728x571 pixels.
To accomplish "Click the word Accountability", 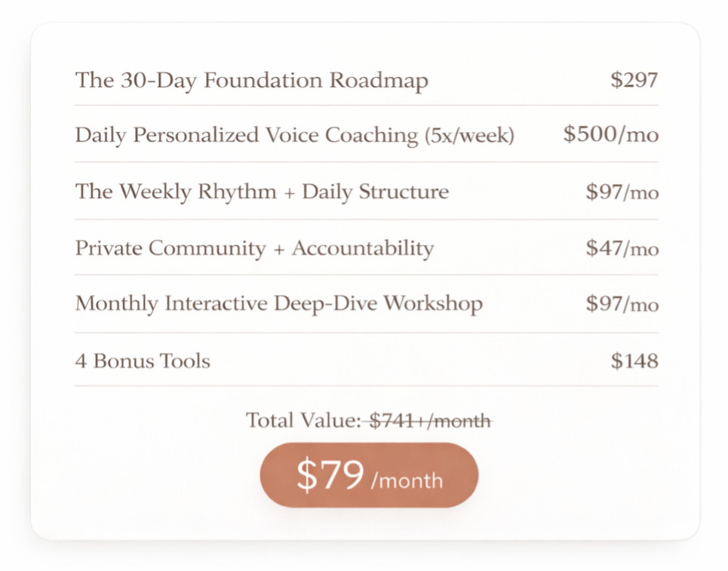I will pos(362,248).
